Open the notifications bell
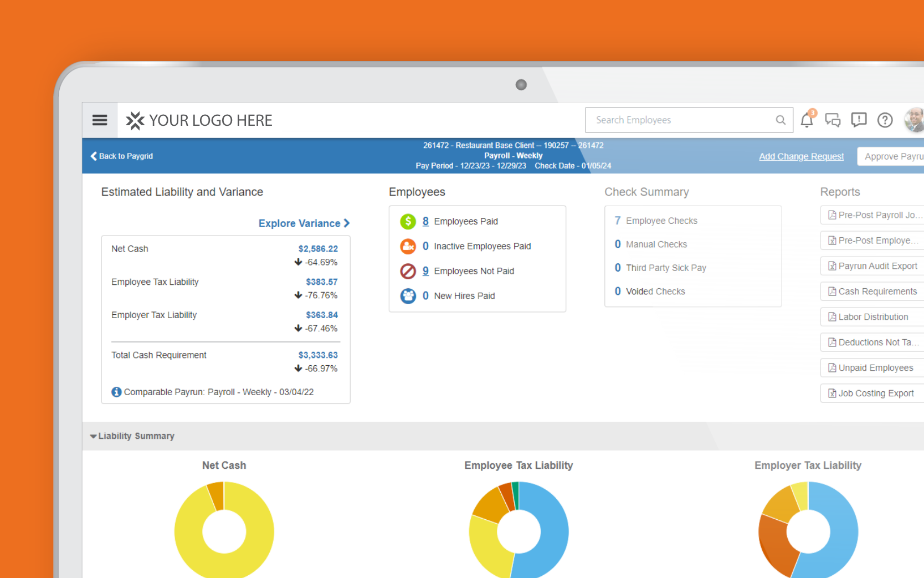Viewport: 924px width, 578px height. point(807,120)
